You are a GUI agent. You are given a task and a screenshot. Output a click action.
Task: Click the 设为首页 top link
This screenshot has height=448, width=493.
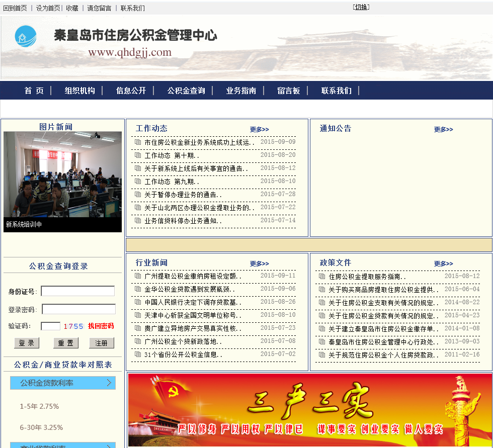point(48,8)
